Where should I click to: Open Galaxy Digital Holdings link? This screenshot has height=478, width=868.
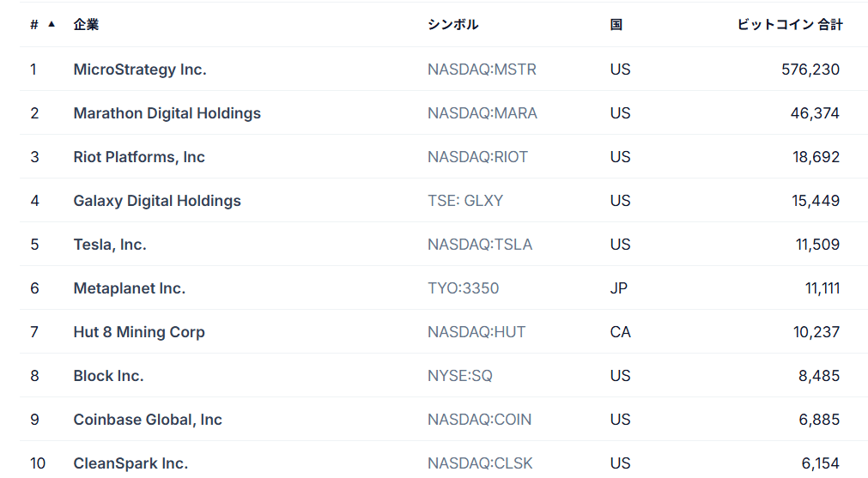coord(157,201)
